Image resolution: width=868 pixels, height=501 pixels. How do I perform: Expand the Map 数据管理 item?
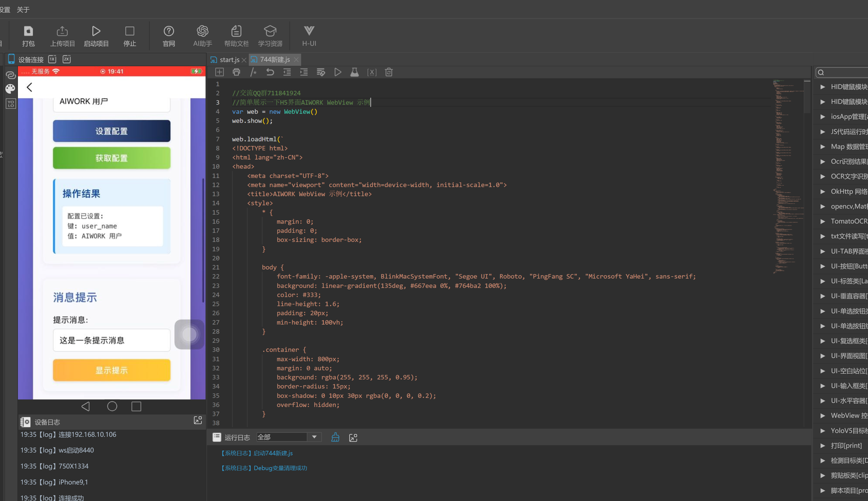click(x=823, y=147)
